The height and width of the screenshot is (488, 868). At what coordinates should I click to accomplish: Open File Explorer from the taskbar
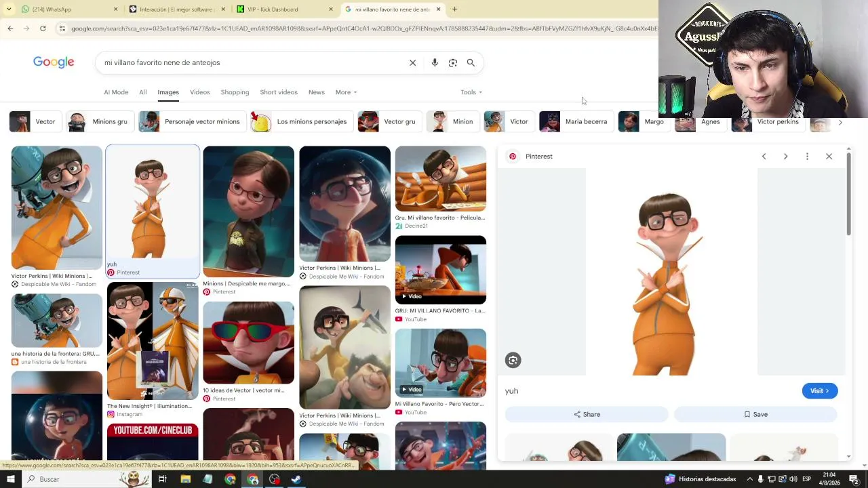click(185, 479)
